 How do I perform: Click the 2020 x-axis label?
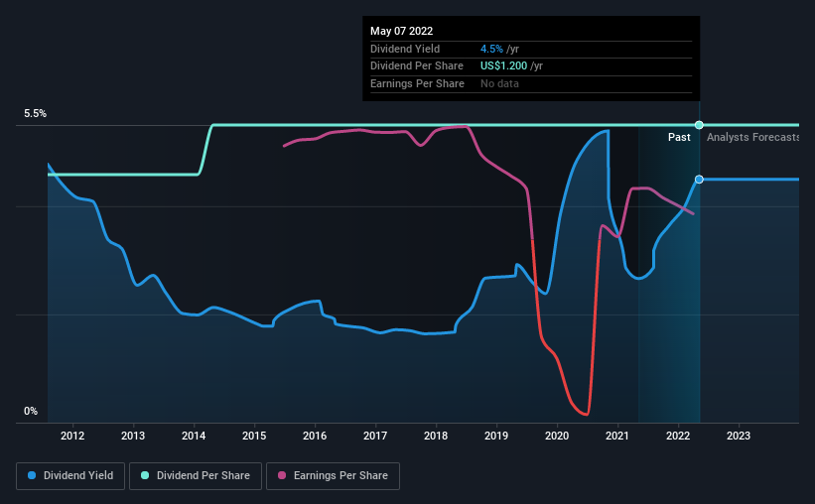(557, 436)
